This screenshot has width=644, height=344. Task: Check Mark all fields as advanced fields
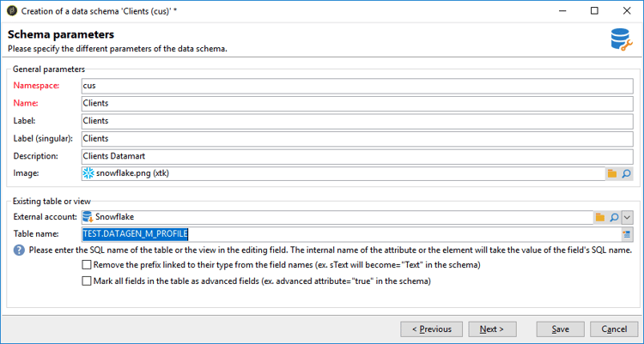pos(87,281)
